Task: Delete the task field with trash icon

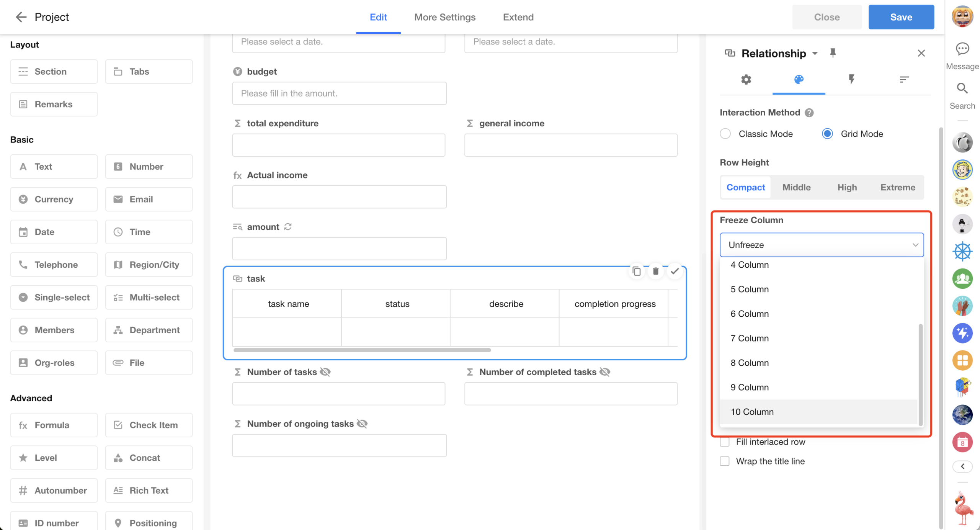Action: pos(655,271)
